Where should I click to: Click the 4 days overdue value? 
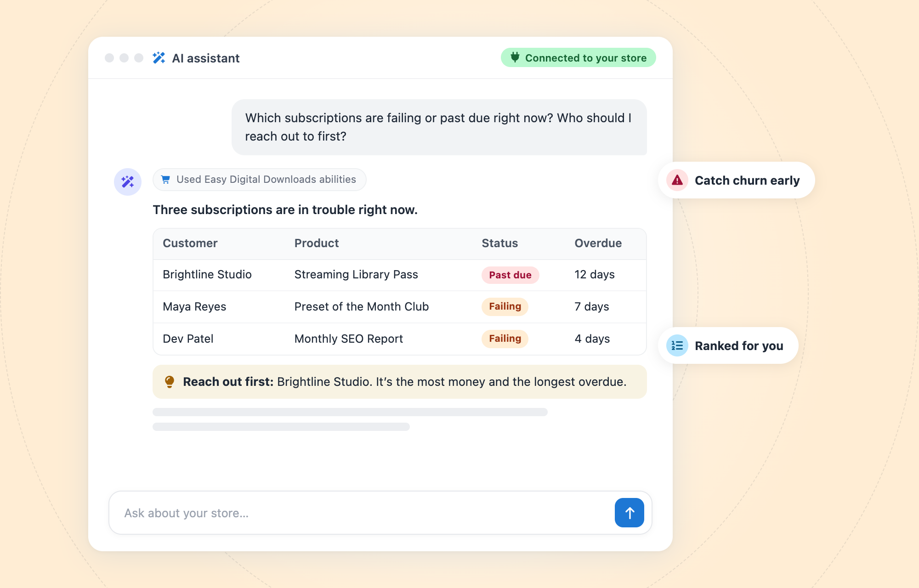[592, 339]
